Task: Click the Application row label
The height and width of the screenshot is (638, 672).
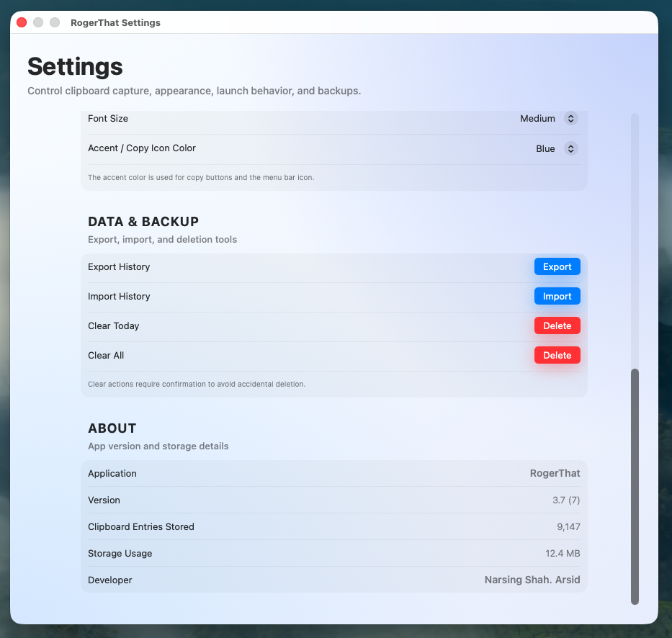Action: (112, 474)
